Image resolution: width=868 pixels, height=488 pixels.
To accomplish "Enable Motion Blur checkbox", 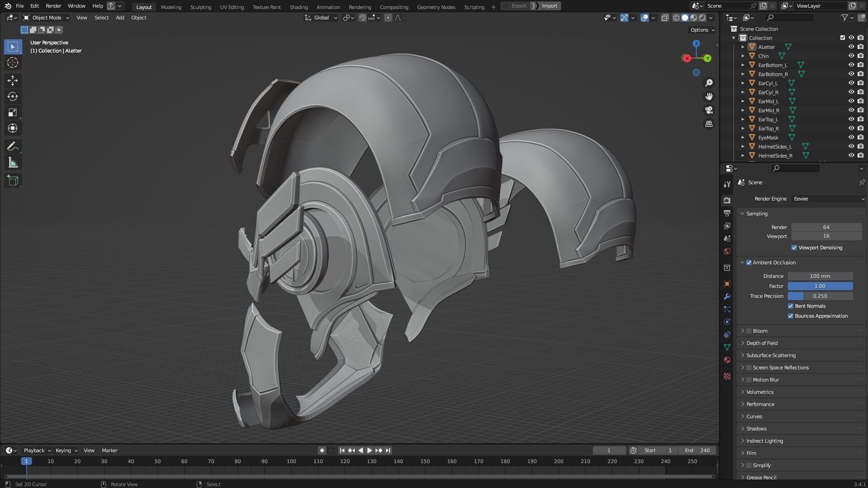I will click(x=749, y=380).
